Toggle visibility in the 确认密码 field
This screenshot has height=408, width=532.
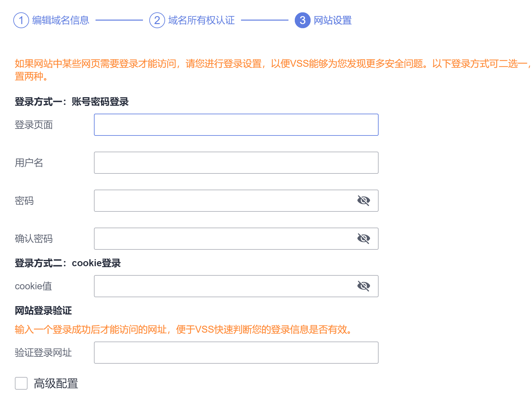[363, 239]
